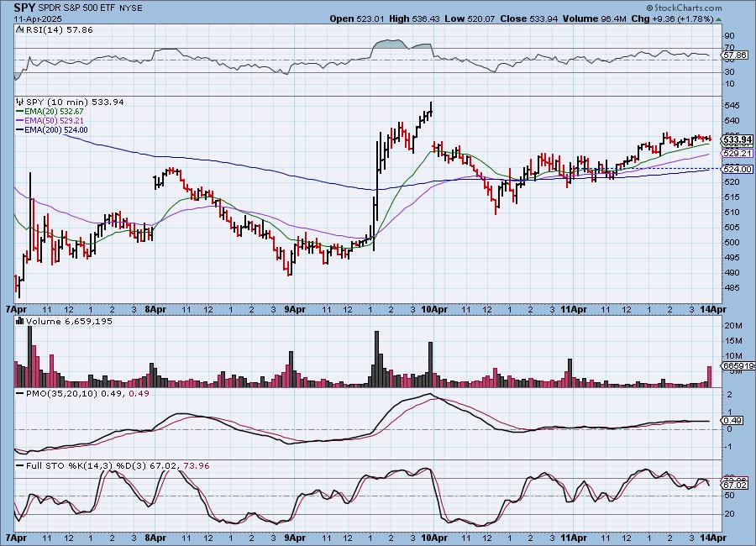Image resolution: width=756 pixels, height=546 pixels.
Task: Click the 9Apr date under the price panel
Action: pyautogui.click(x=295, y=309)
